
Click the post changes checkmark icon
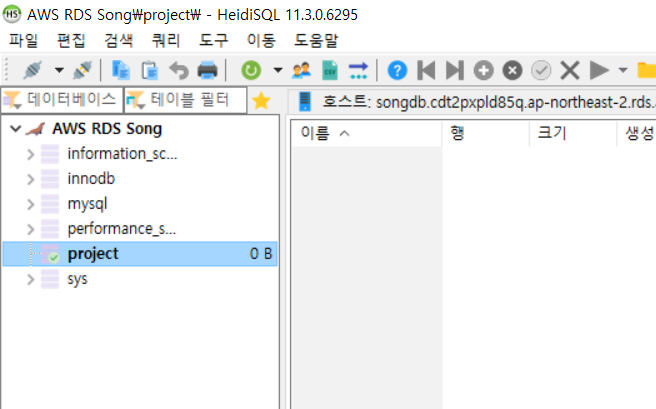(x=541, y=70)
